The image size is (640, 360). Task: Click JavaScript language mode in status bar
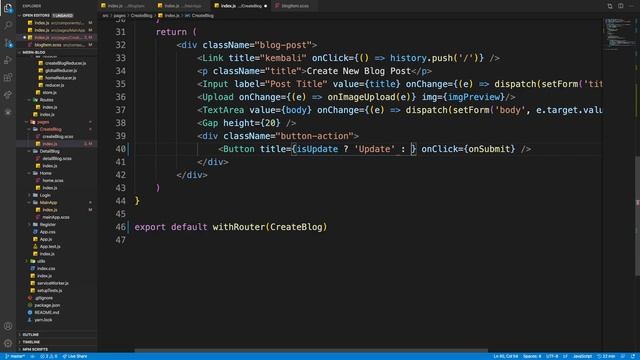click(582, 356)
